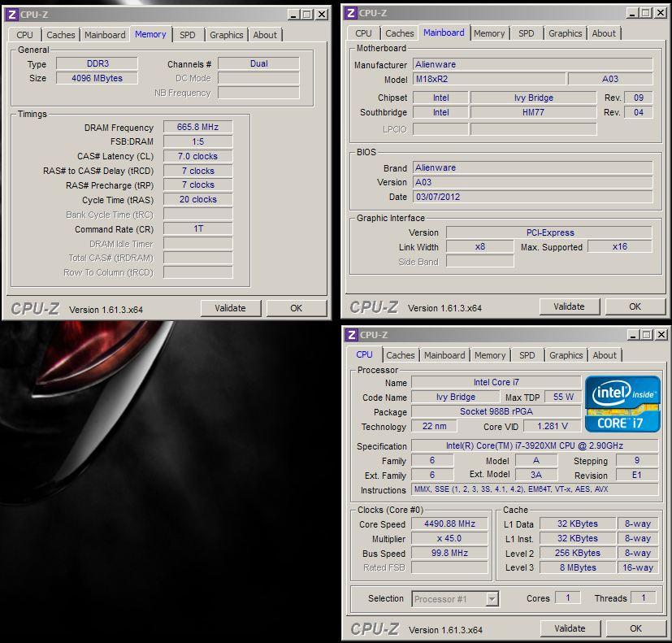Select the active Memory tab in Memory window
672x643 pixels.
(150, 34)
